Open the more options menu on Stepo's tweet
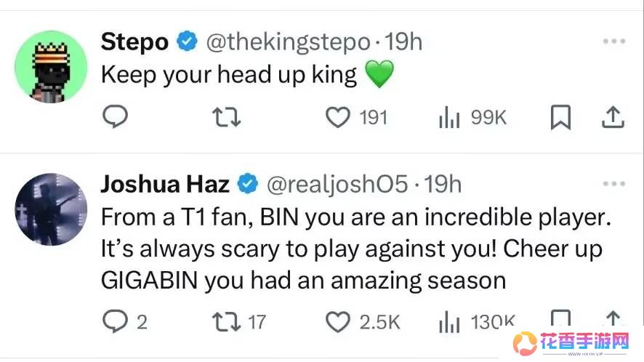 point(613,42)
